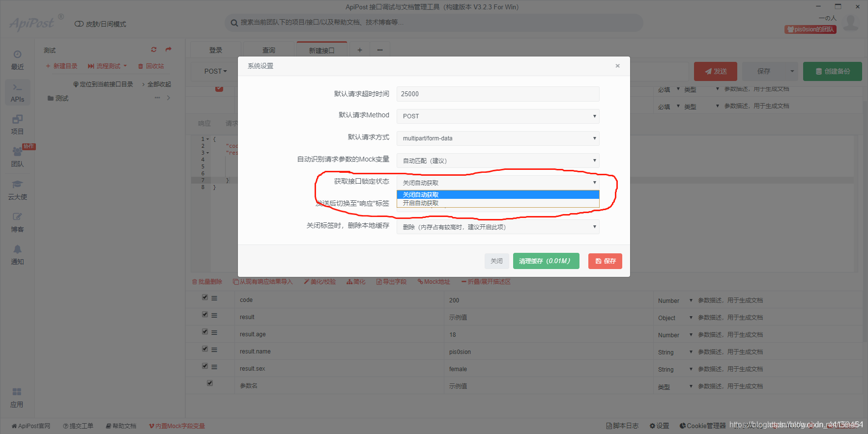This screenshot has width=868, height=434.
Task: Close the 系统设置 dialog with the X
Action: (x=618, y=66)
